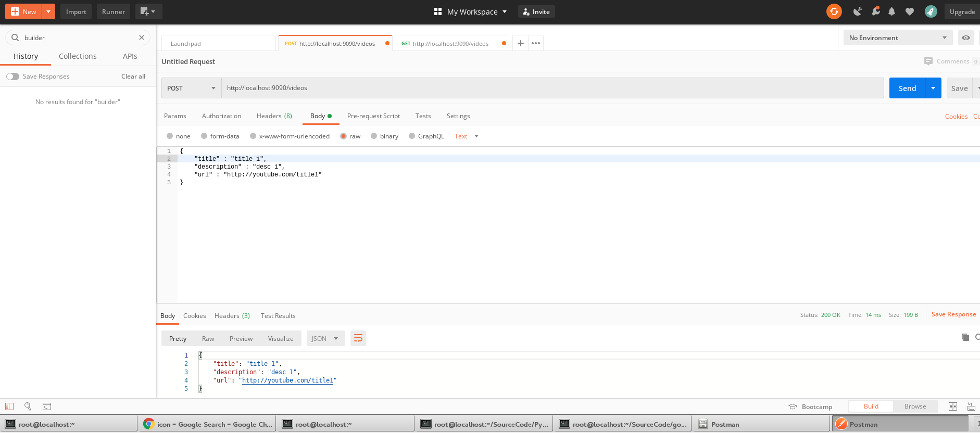Click the Import button
This screenshot has height=433, width=980.
click(76, 11)
